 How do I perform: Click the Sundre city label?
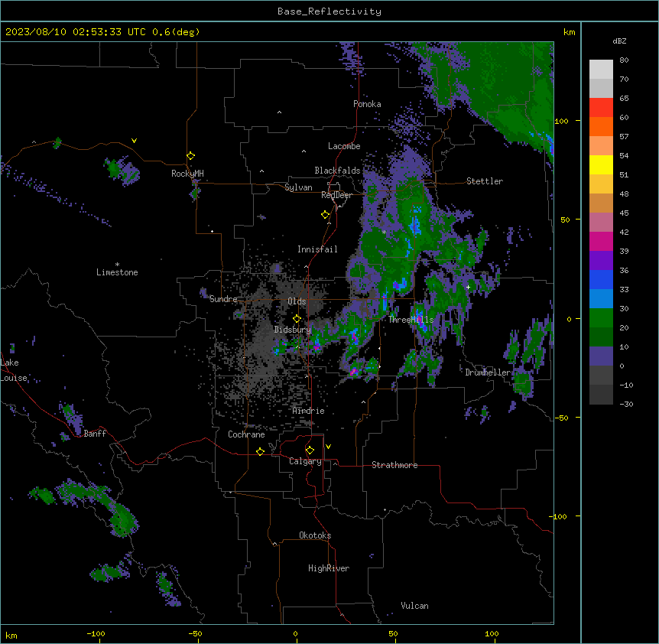coord(223,299)
